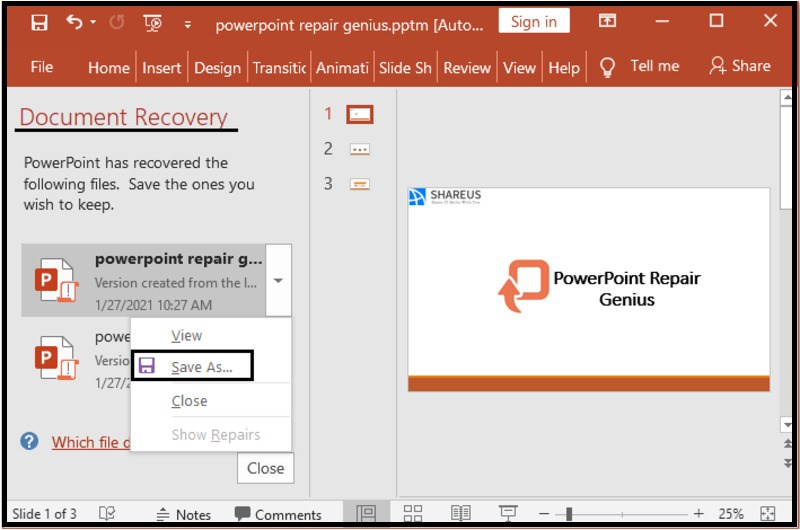Click second recovered file PowerPoint icon
This screenshot has height=530, width=800.
(56, 358)
